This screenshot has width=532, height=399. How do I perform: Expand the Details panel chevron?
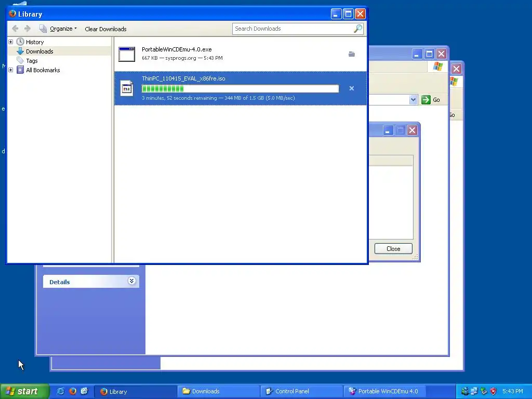[x=131, y=281]
